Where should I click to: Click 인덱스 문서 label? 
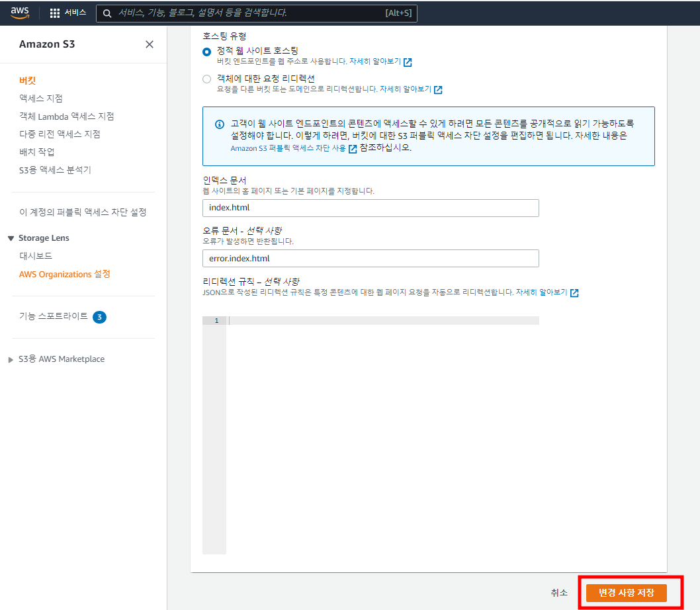224,181
